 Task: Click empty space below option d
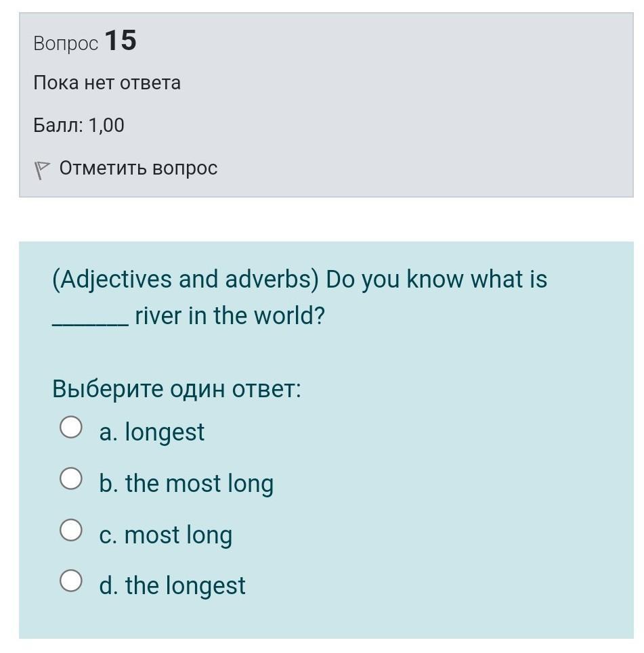(325, 619)
